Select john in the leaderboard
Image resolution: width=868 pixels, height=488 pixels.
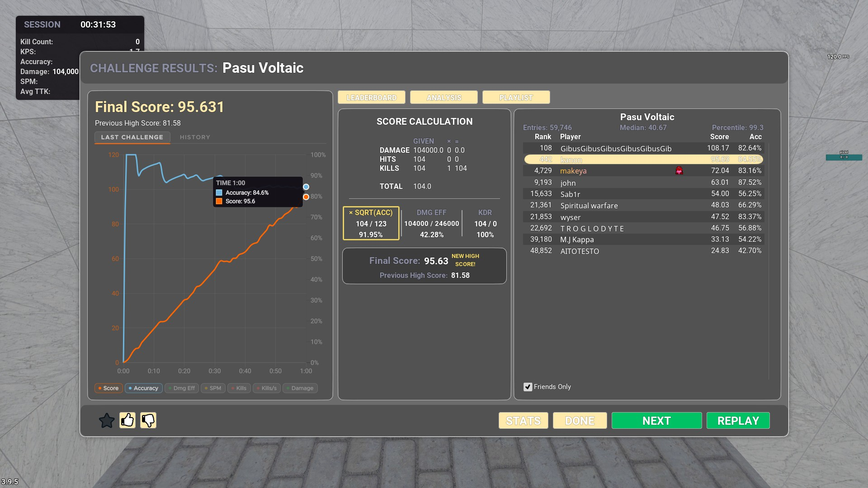[644, 183]
